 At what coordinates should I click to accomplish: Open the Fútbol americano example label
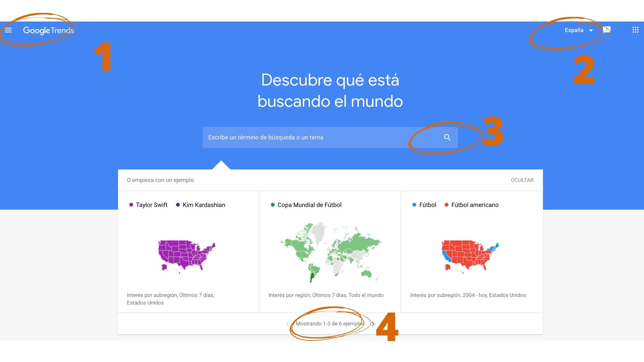[x=475, y=205]
